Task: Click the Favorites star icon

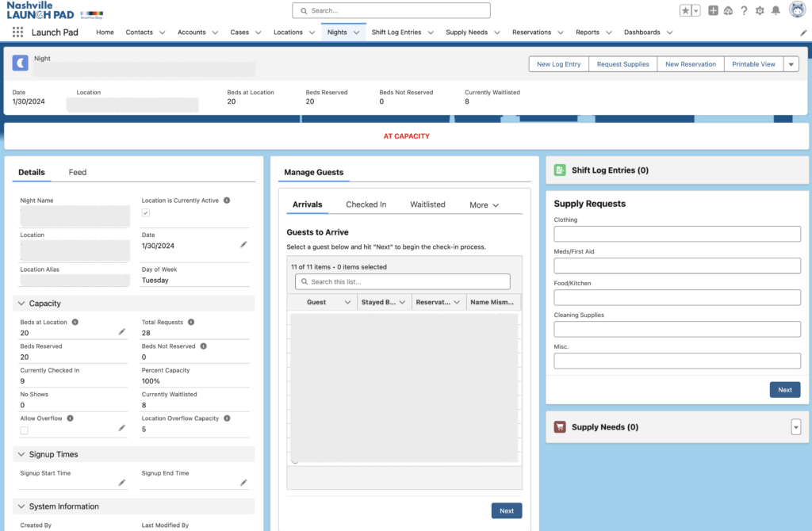Action: 685,10
